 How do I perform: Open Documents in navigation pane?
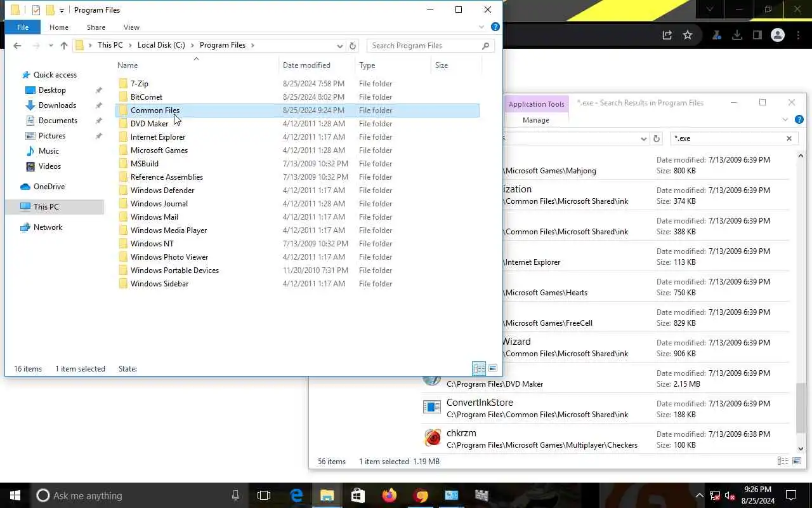tap(58, 121)
